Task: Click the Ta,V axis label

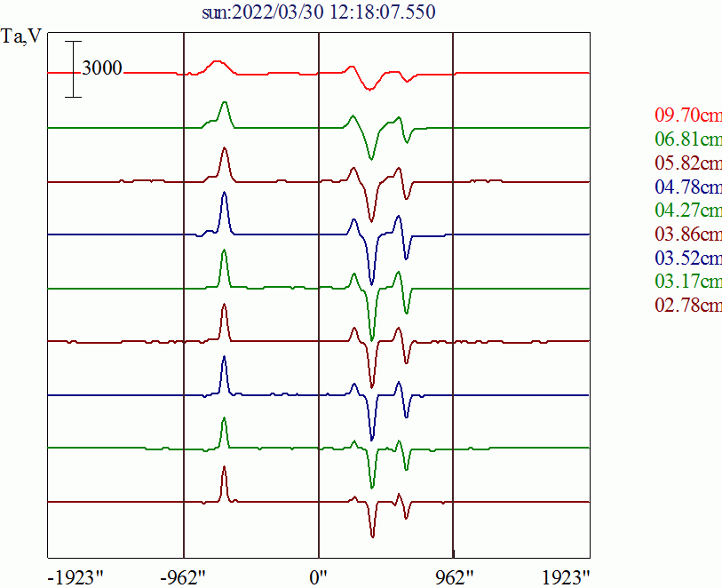Action: point(21,36)
